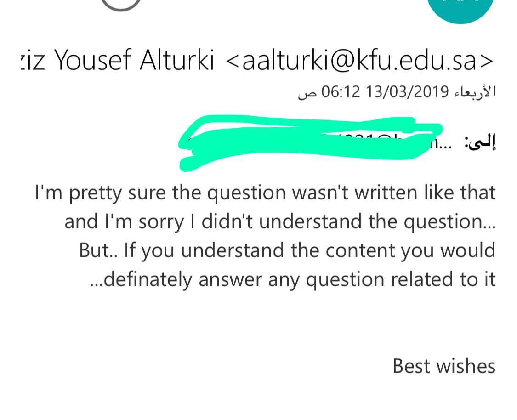Click the line starting "But.. If you"

[287, 250]
